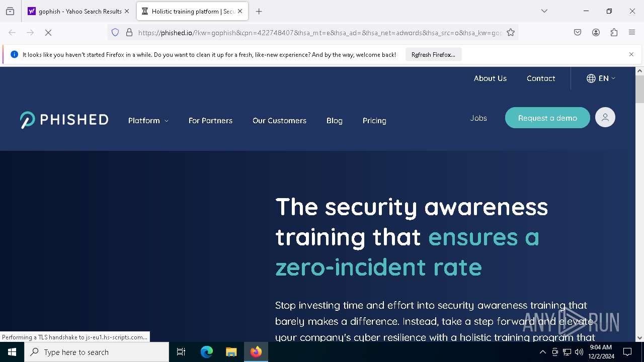Open the Contact link
644x362 pixels.
(x=541, y=78)
